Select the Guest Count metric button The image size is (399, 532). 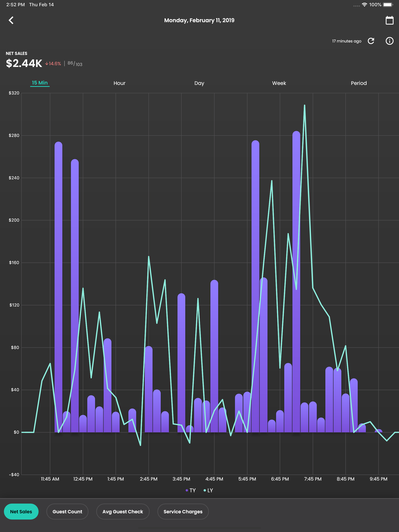(x=67, y=512)
